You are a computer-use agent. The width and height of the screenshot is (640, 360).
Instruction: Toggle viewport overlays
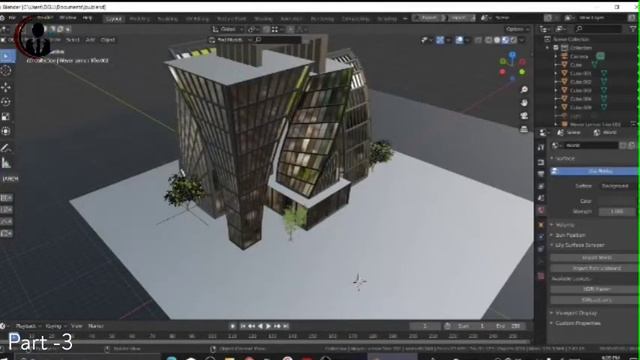point(459,40)
